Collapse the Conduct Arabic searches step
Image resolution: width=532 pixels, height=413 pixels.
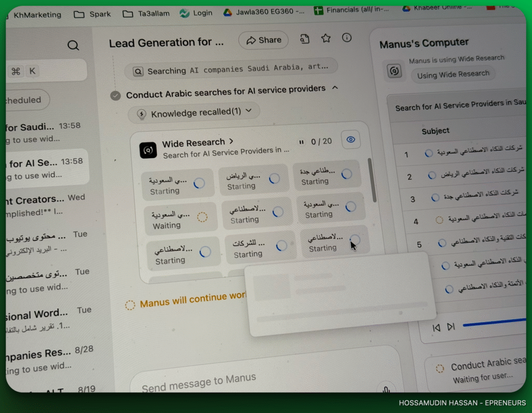[x=335, y=87]
